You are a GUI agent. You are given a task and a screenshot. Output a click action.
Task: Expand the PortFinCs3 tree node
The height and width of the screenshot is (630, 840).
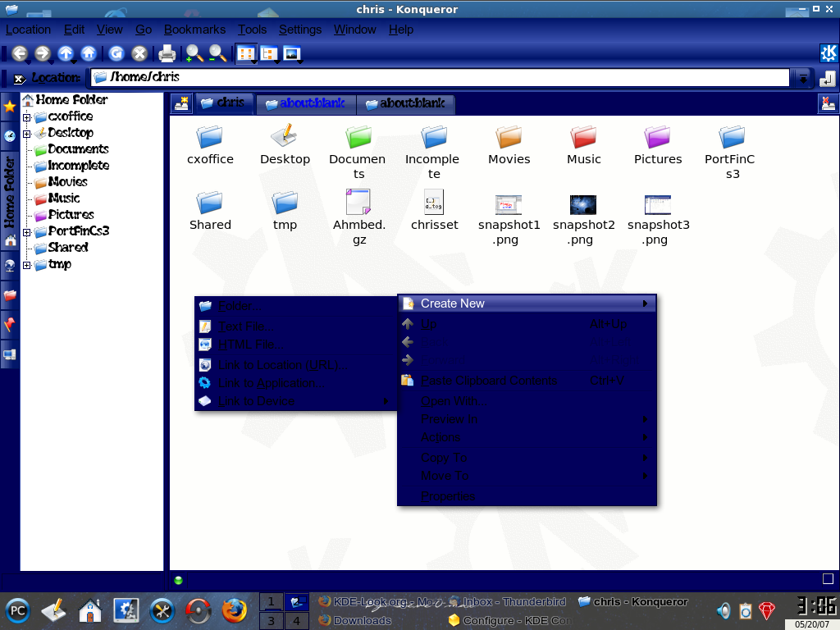click(x=27, y=232)
